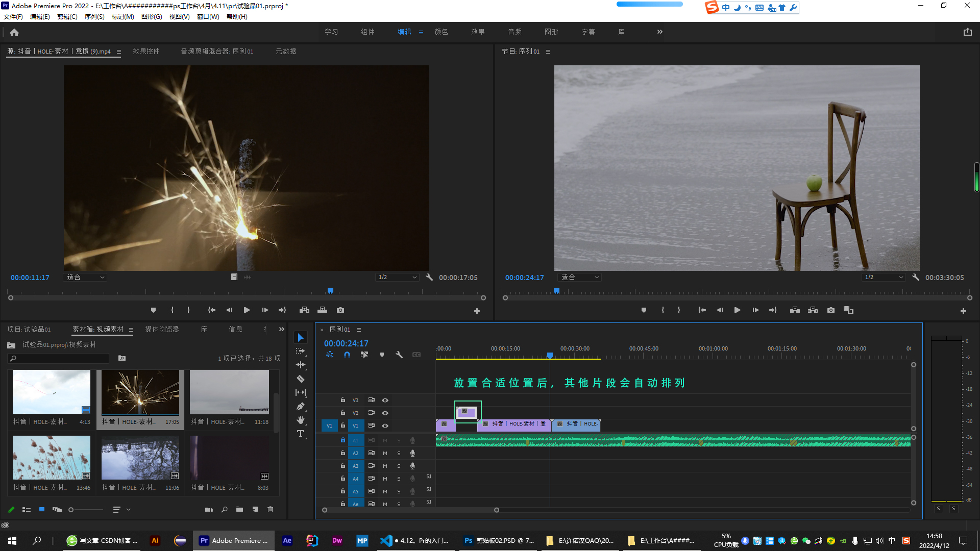This screenshot has height=551, width=980.
Task: Click Extract button in Program monitor
Action: click(813, 310)
